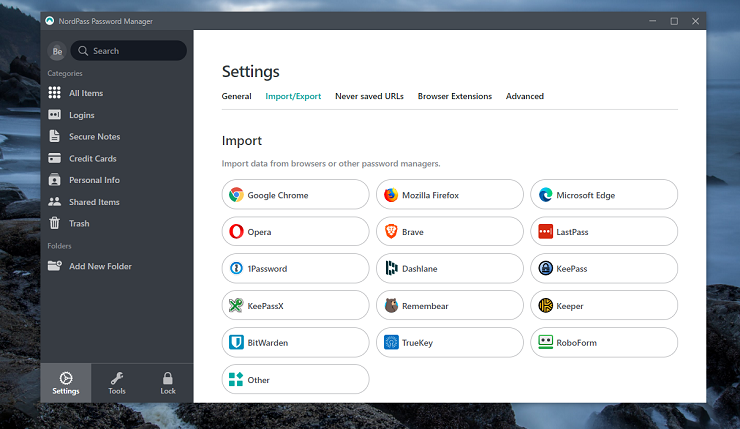Choose LastPass as import source

point(604,232)
